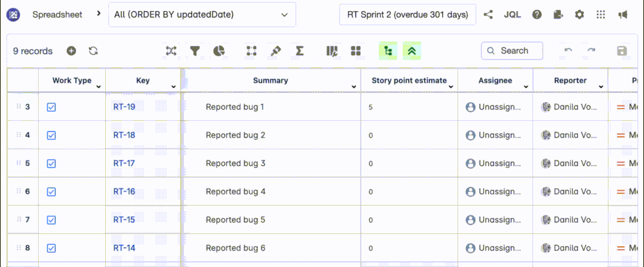
Task: Open the Assignee column dropdown arrow
Action: 526,87
